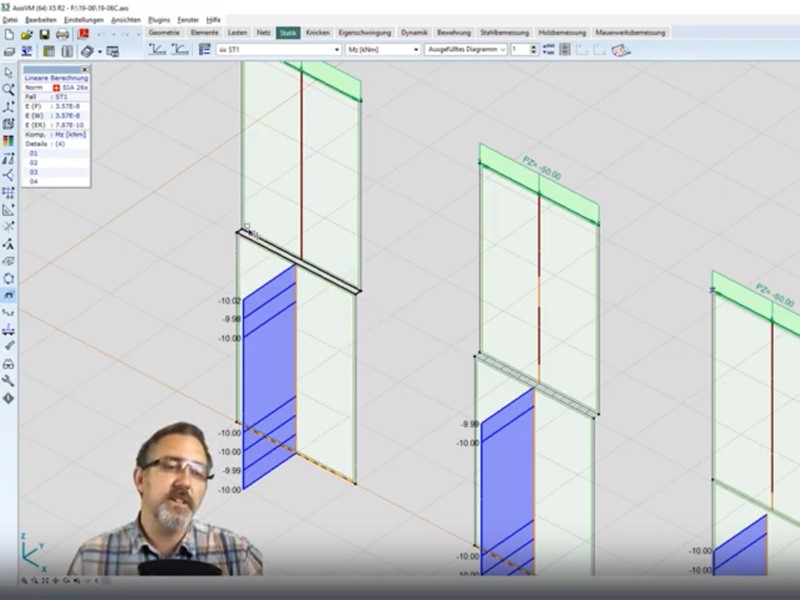
Task: Open a model with the folder icon
Action: [27, 34]
